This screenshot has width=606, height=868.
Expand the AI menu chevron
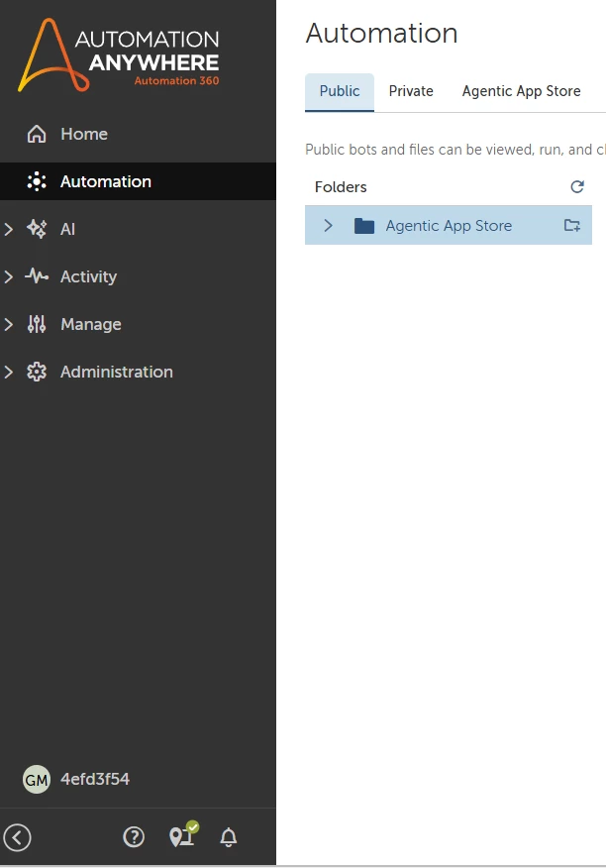point(8,229)
